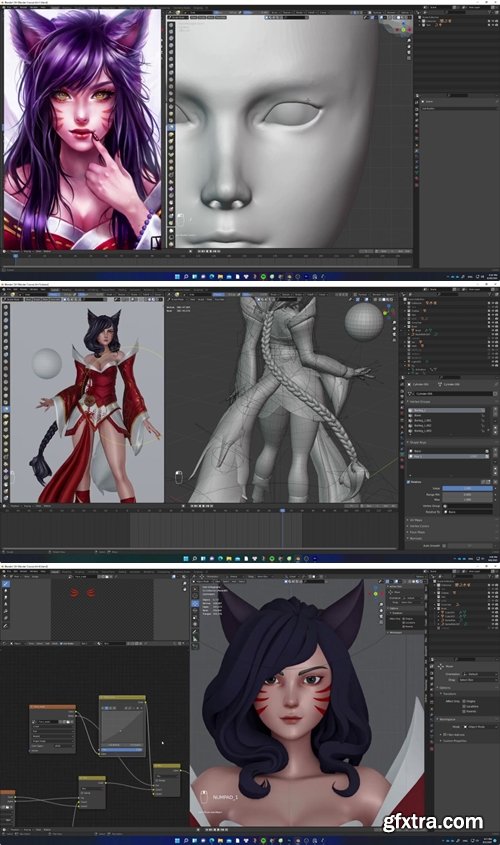The image size is (500, 845).
Task: Open File menu in top Blender window
Action: click(9, 8)
